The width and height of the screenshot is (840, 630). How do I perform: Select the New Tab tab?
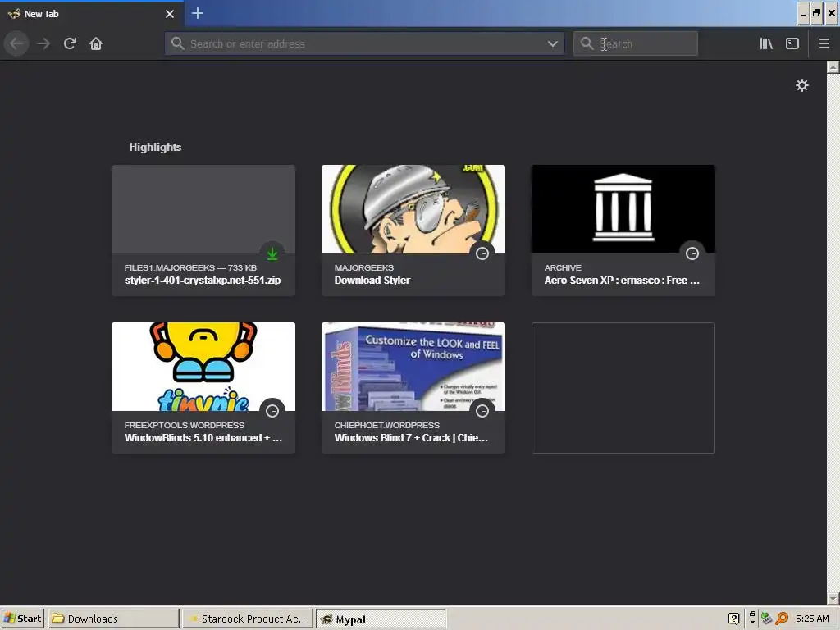click(91, 14)
